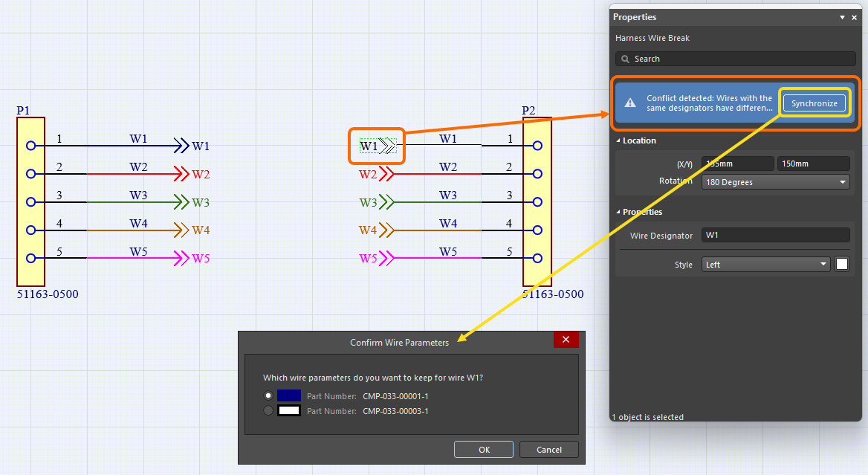
Task: Click the 51163-0500 label under P1
Action: (x=48, y=294)
